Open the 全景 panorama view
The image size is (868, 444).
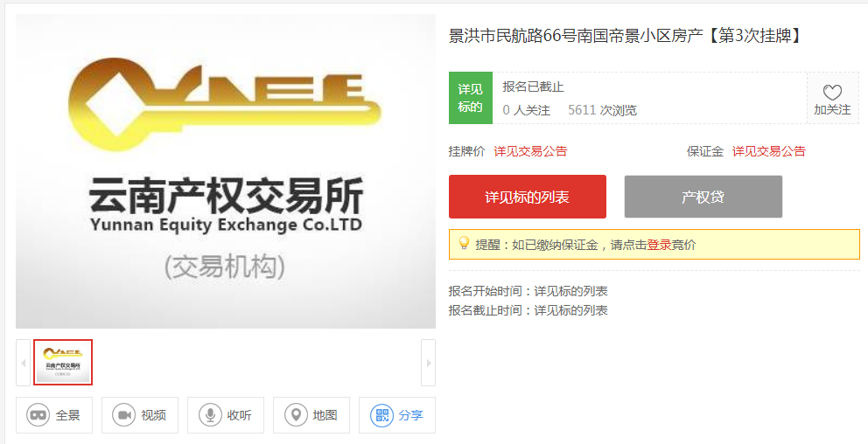(54, 414)
